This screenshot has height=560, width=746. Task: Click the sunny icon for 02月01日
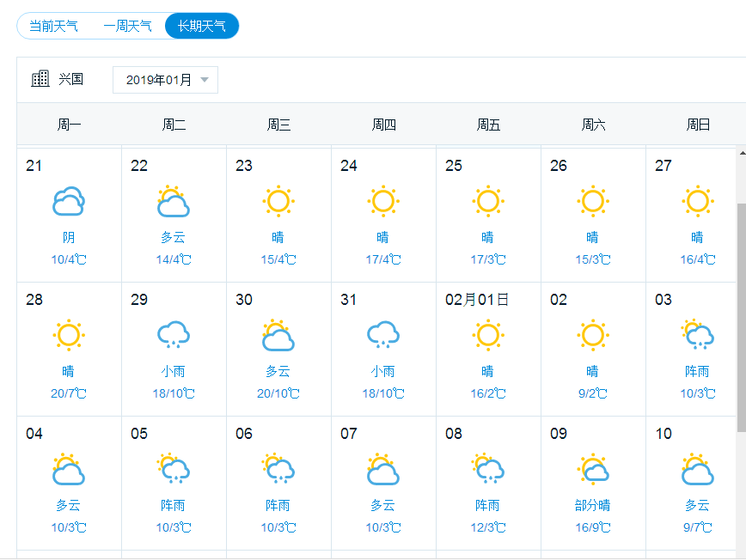[x=488, y=335]
